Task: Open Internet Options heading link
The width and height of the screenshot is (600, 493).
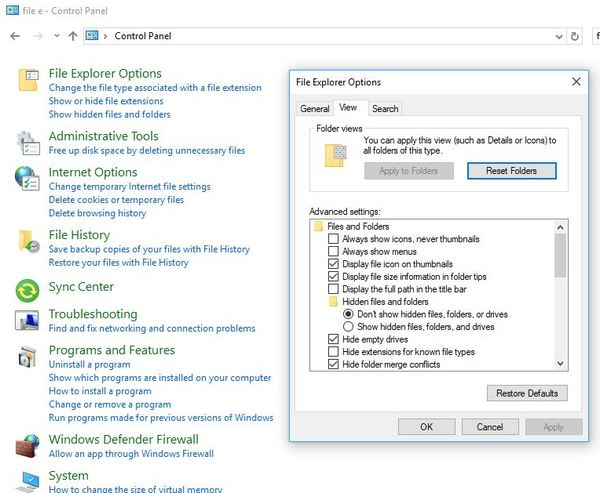Action: (93, 172)
